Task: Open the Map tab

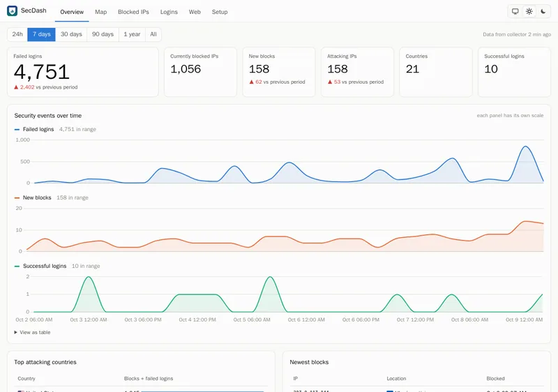Action: (x=100, y=12)
